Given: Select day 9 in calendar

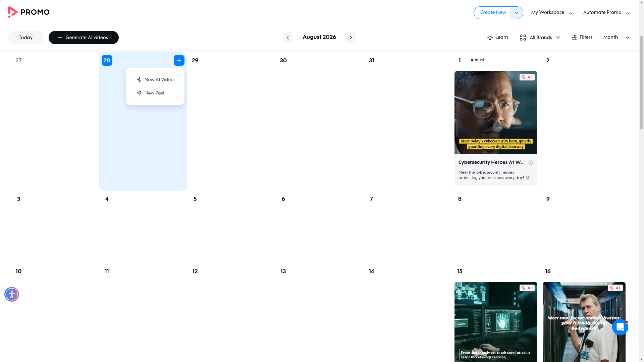Looking at the screenshot, I should point(548,199).
